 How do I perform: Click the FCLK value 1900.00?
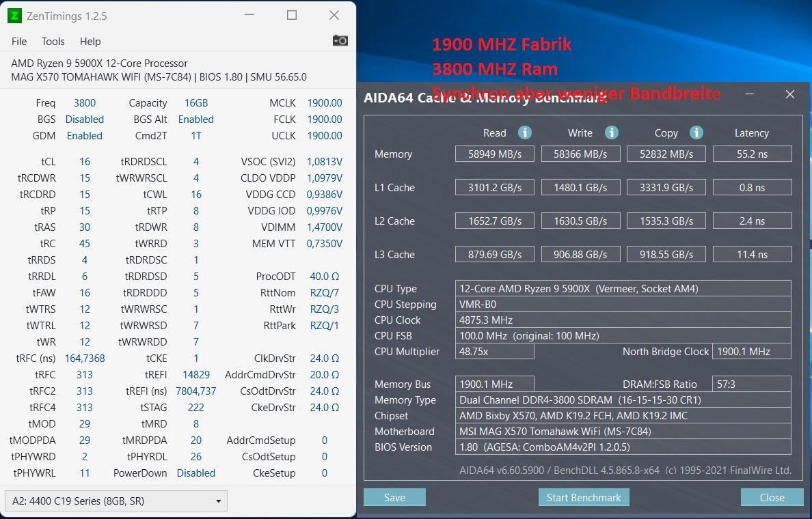coord(325,120)
